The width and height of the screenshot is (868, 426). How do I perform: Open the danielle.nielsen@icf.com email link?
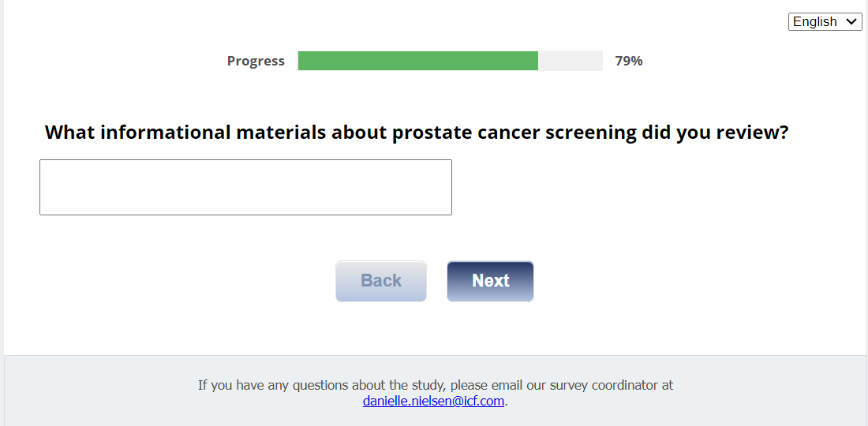point(433,401)
